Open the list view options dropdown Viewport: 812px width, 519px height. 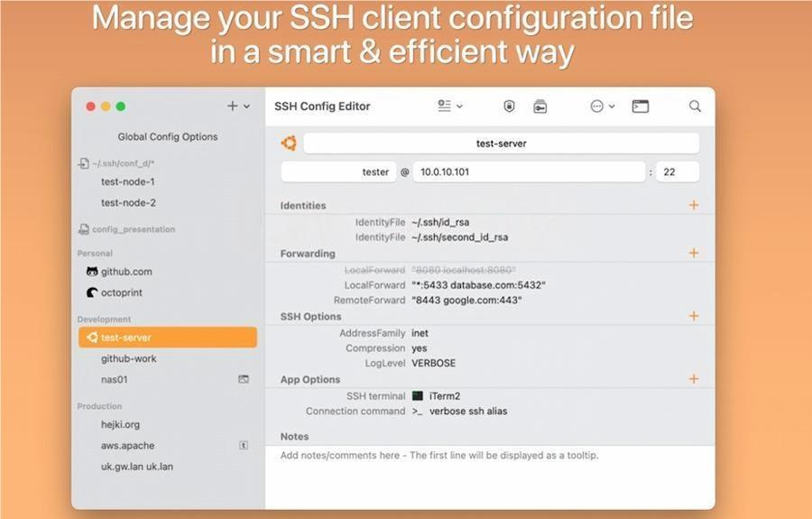click(x=449, y=107)
